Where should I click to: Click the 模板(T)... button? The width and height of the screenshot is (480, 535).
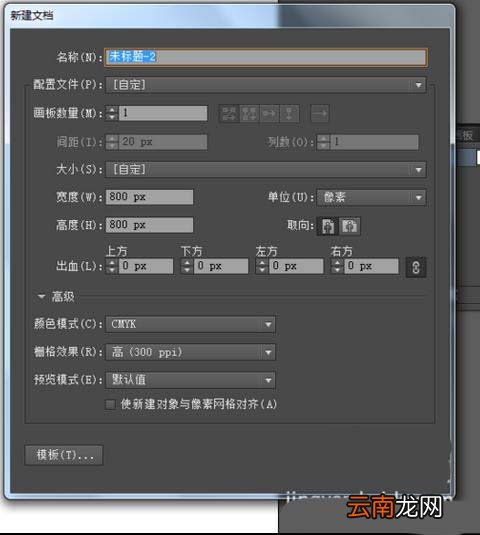coord(64,455)
